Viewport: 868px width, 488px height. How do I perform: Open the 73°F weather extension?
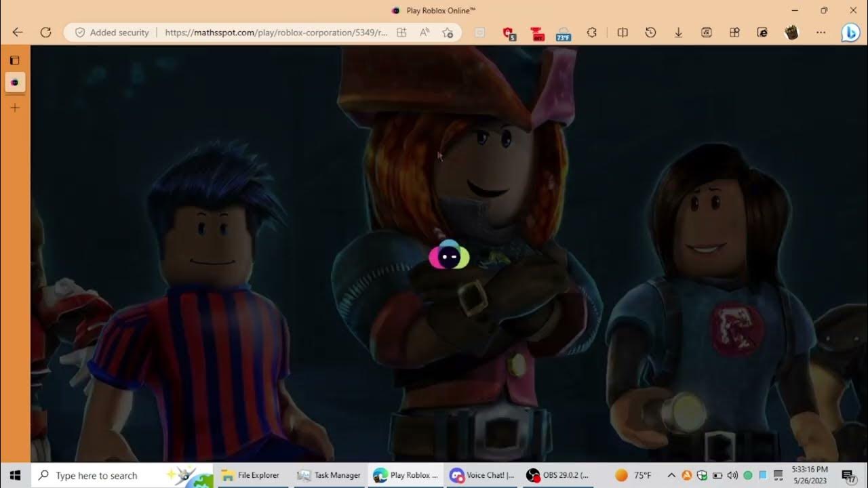[564, 33]
